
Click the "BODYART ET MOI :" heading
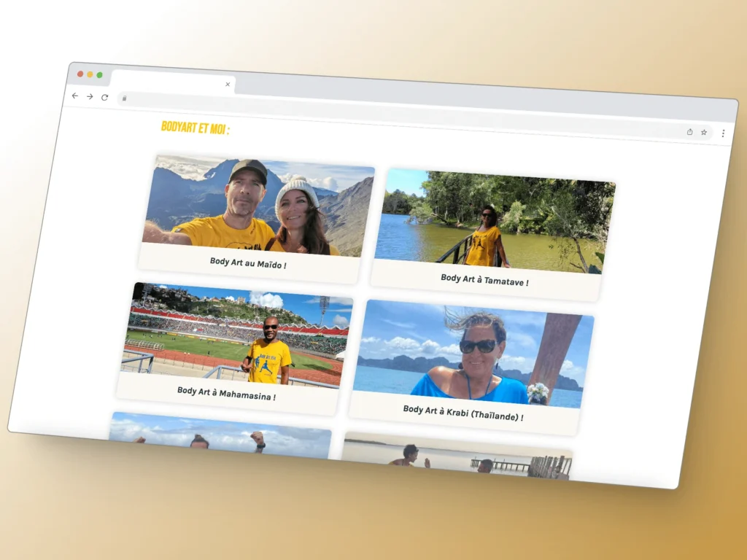(x=195, y=129)
